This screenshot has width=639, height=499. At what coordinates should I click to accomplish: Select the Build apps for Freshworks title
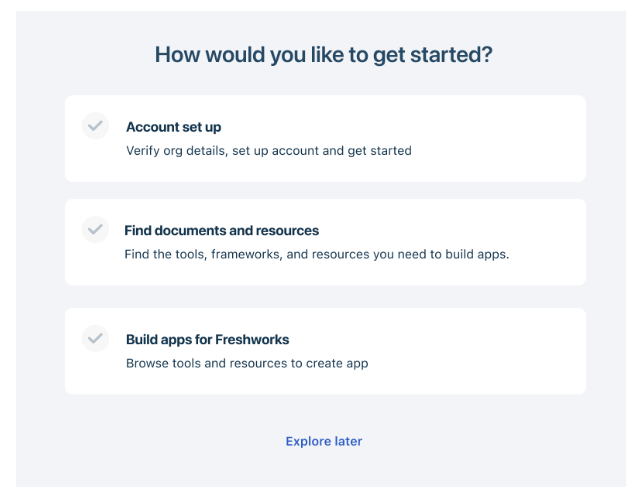207,340
